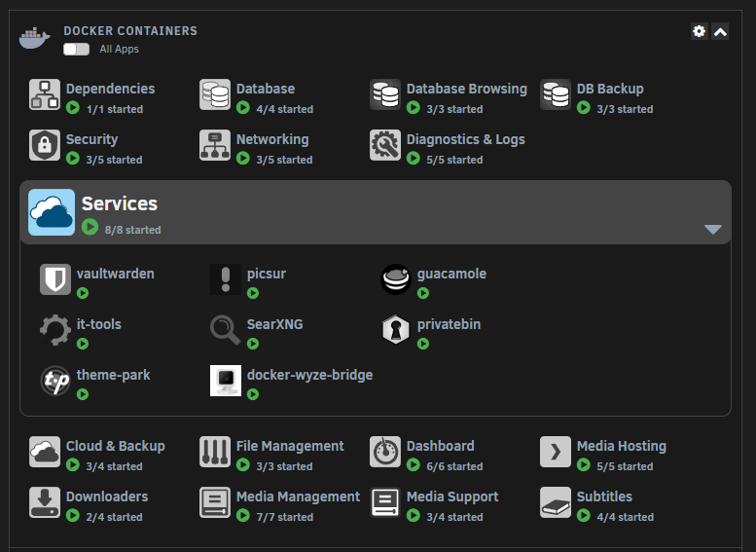Toggle the All Apps switch
The width and height of the screenshot is (756, 552).
click(x=76, y=50)
